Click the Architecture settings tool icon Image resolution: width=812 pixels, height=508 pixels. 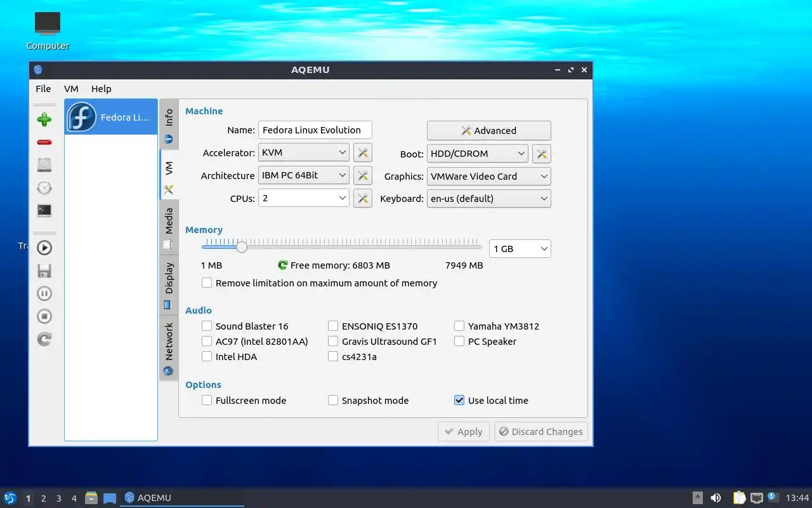pyautogui.click(x=362, y=176)
